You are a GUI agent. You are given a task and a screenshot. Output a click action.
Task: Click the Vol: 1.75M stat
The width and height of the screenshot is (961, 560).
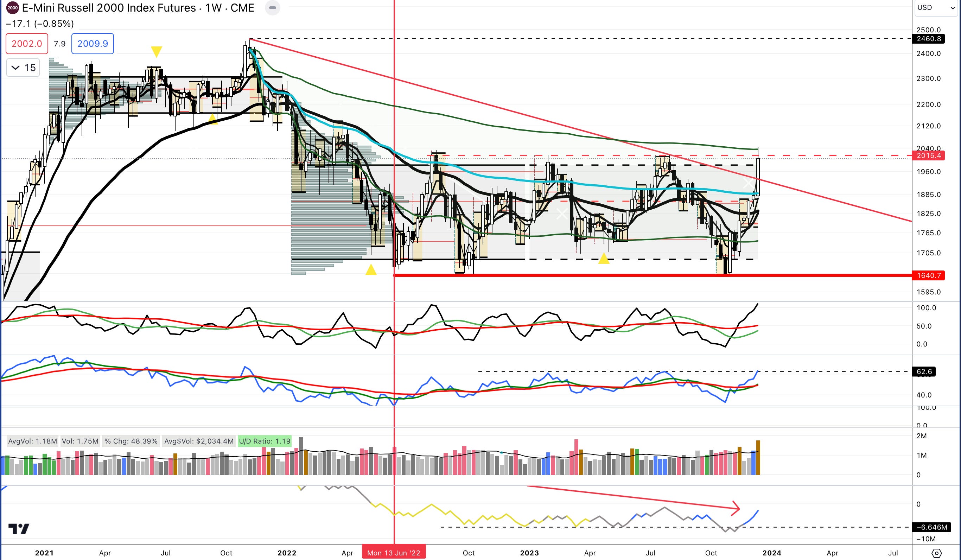(x=80, y=441)
